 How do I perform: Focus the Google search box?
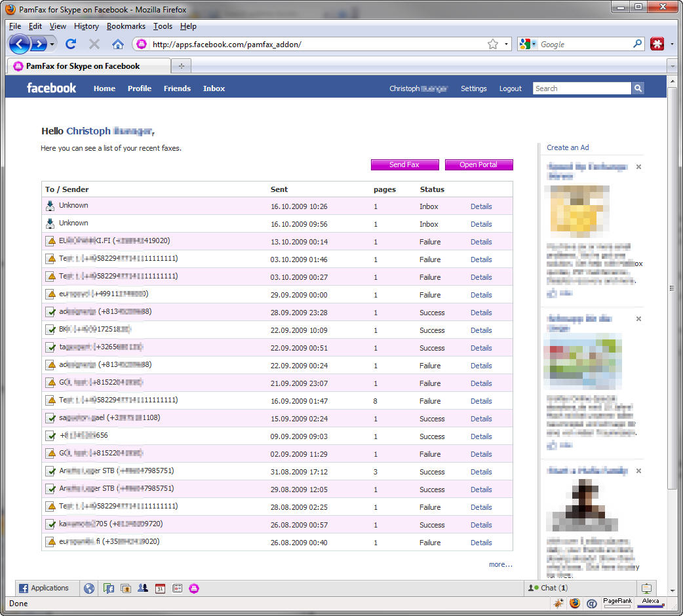click(585, 44)
